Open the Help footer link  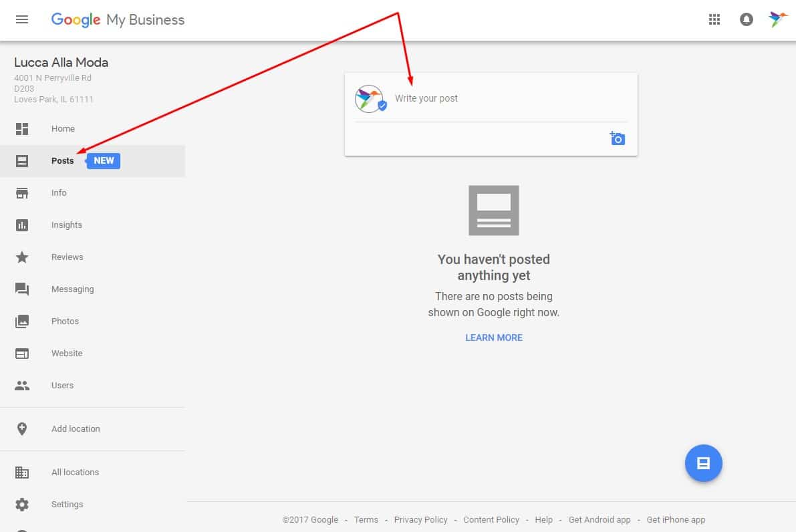pyautogui.click(x=543, y=520)
